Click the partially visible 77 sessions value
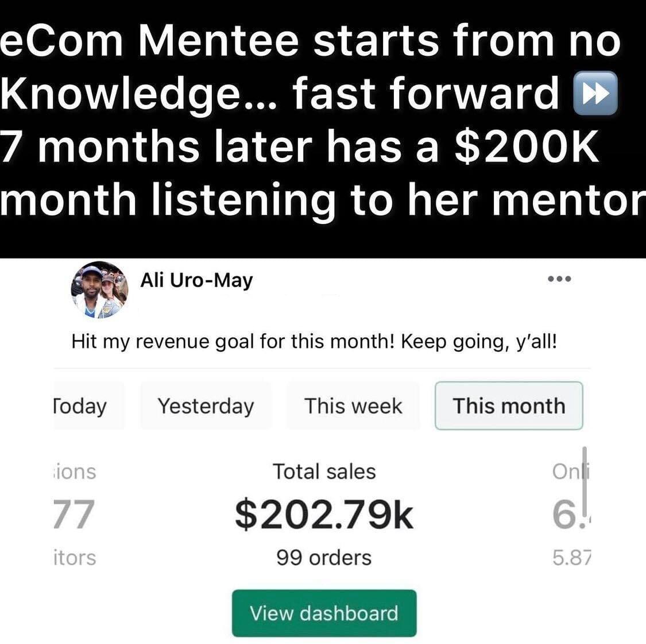 73,514
